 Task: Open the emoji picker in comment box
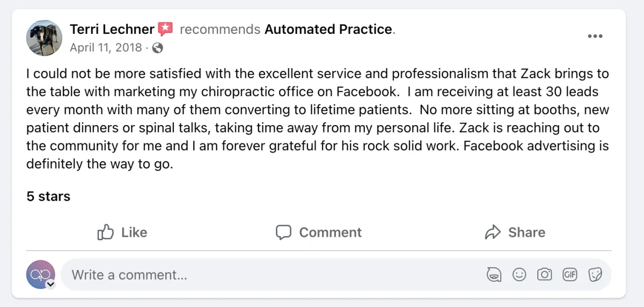click(519, 275)
